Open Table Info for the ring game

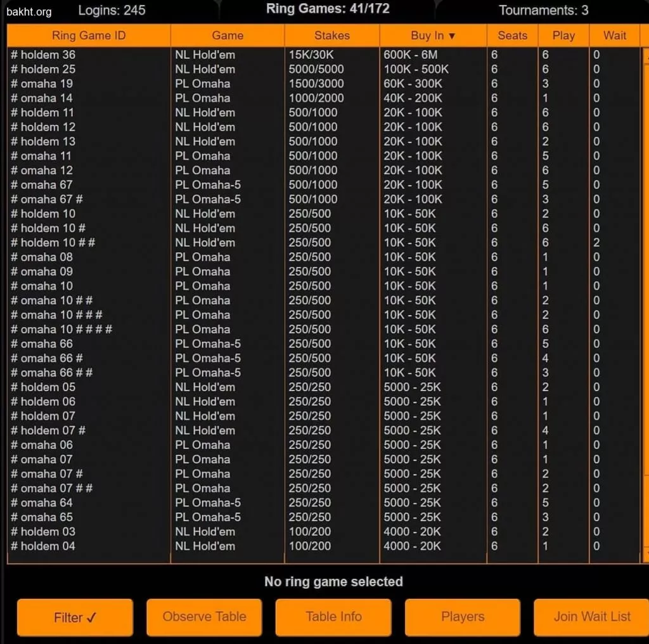point(333,617)
